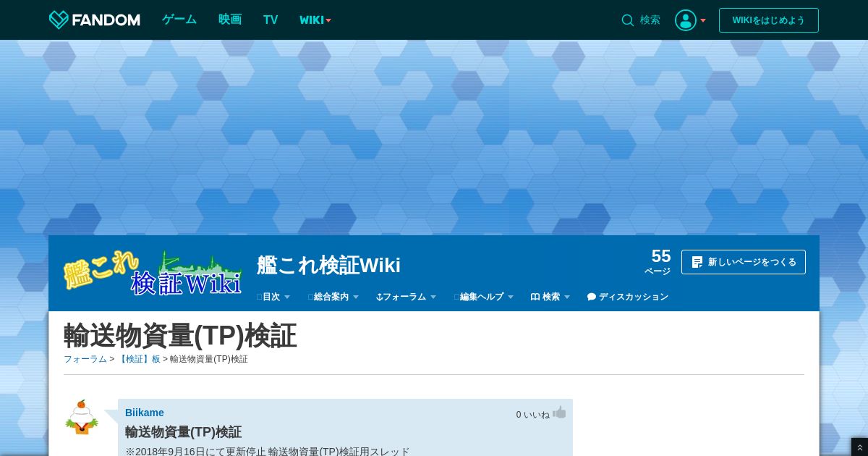Click the 55 ページ page counter
This screenshot has height=456, width=868.
click(658, 261)
